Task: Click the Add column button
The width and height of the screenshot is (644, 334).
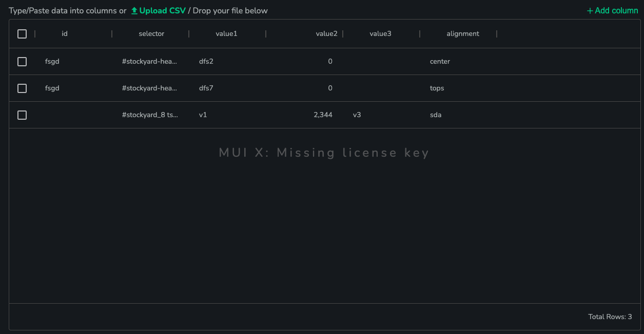Action: (613, 10)
